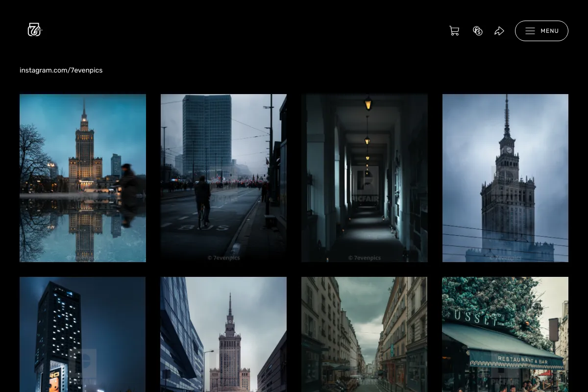
Task: Open the palace between modern buildings photo
Action: pyautogui.click(x=223, y=334)
